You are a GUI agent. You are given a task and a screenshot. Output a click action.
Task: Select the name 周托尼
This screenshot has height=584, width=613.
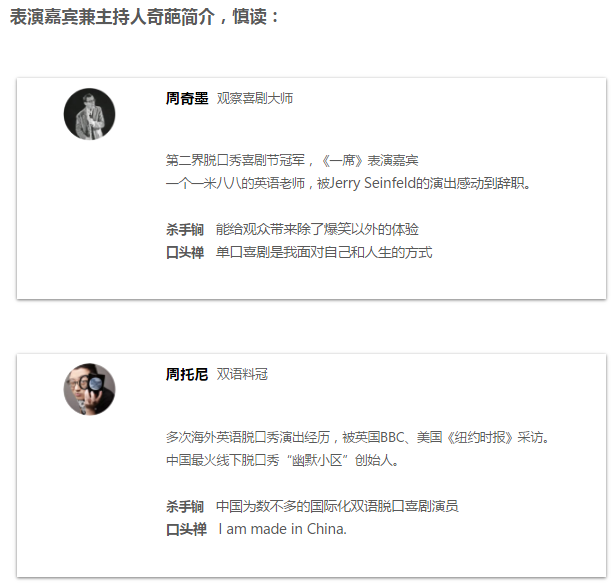[x=187, y=374]
